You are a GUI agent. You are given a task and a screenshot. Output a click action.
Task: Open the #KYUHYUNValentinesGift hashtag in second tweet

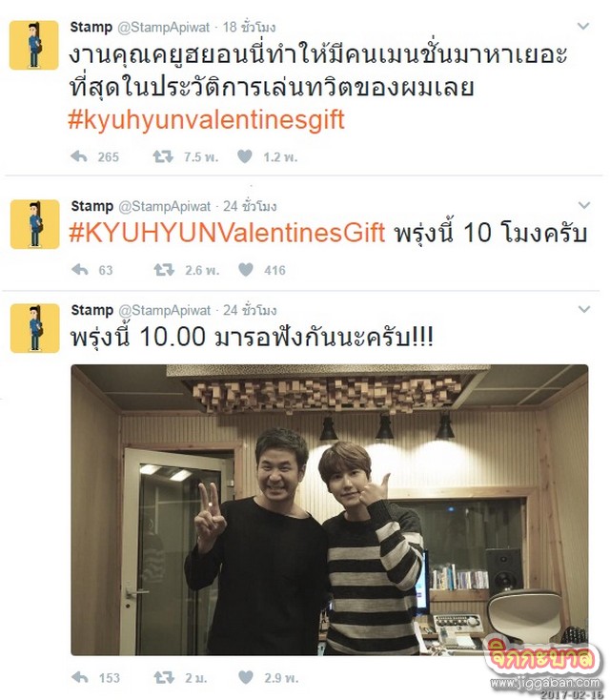[x=227, y=233]
